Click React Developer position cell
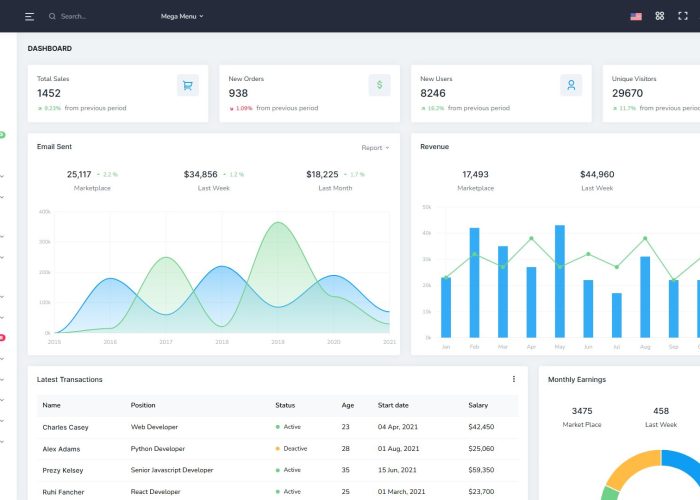Viewport: 700px width, 500px height. click(x=155, y=492)
